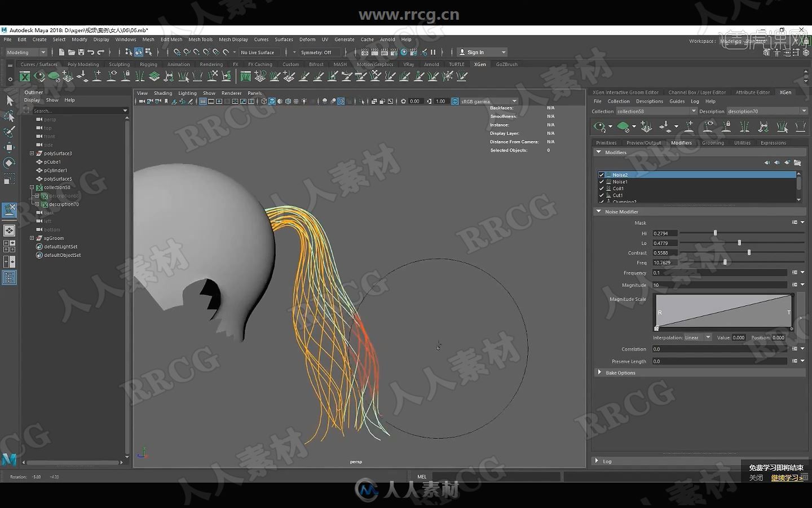Select the arrow Select tool in toolbox
The width and height of the screenshot is (812, 508).
click(10, 101)
